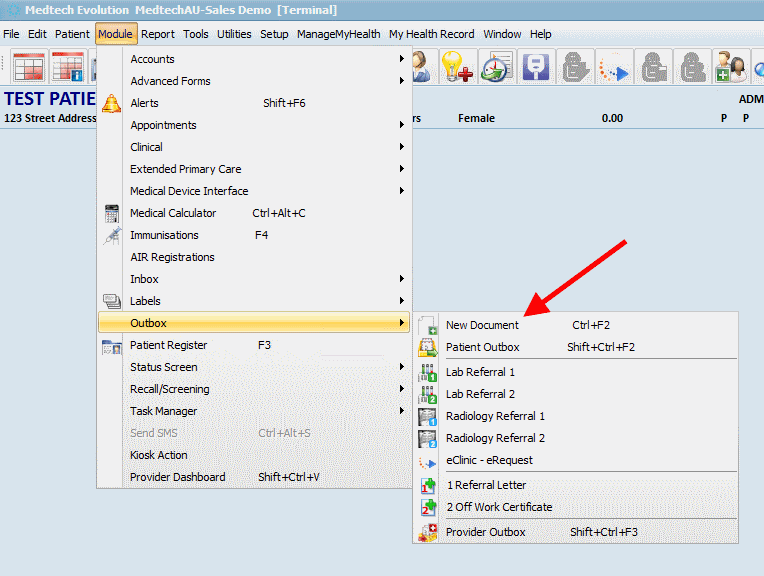Open the Window menu

pos(502,34)
